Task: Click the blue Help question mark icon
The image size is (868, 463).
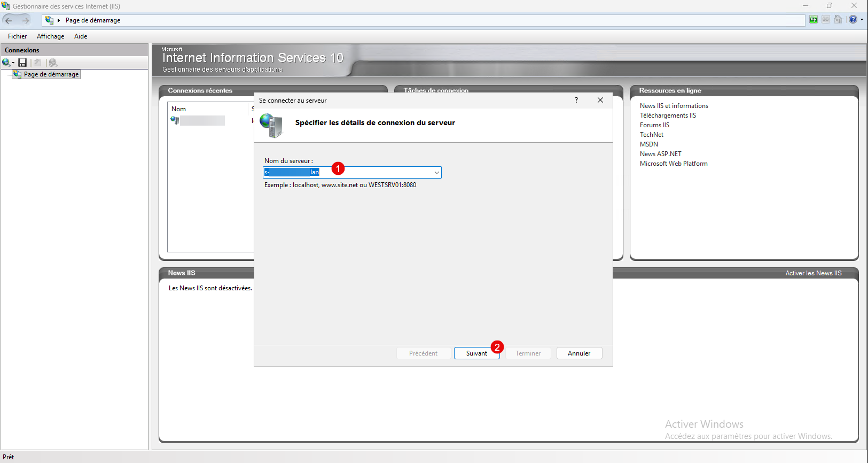Action: 853,20
